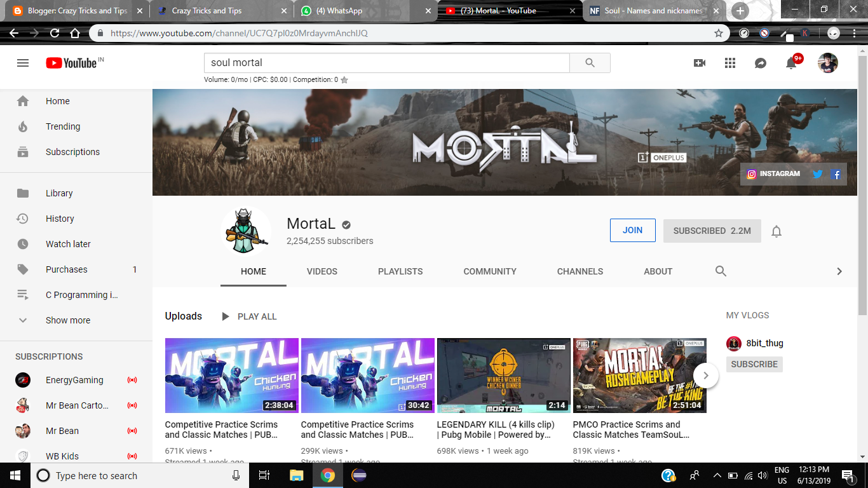Click the Uploads section heading
The image size is (868, 488).
(184, 316)
